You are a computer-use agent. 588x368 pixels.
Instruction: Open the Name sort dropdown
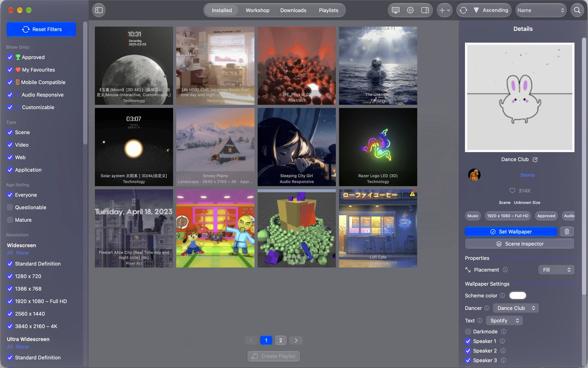click(541, 10)
